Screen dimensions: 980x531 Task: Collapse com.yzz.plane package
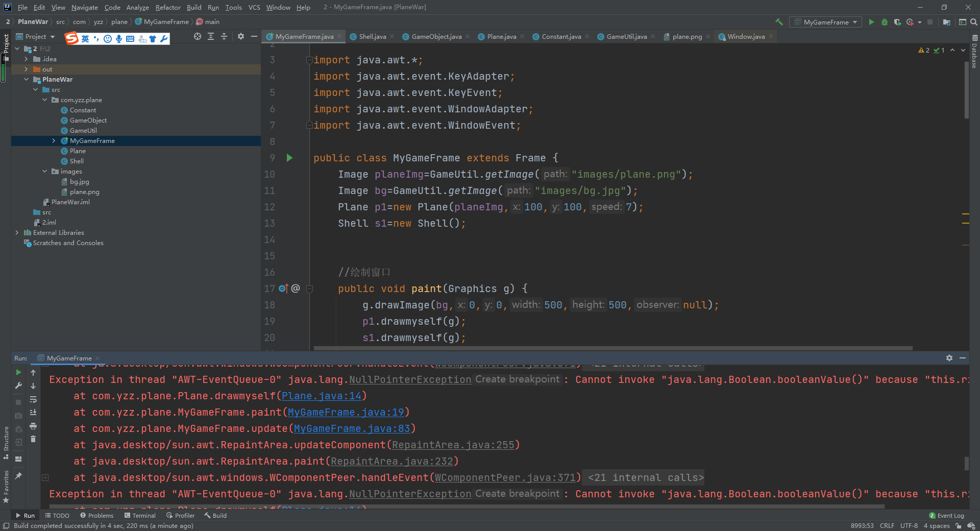pyautogui.click(x=44, y=100)
